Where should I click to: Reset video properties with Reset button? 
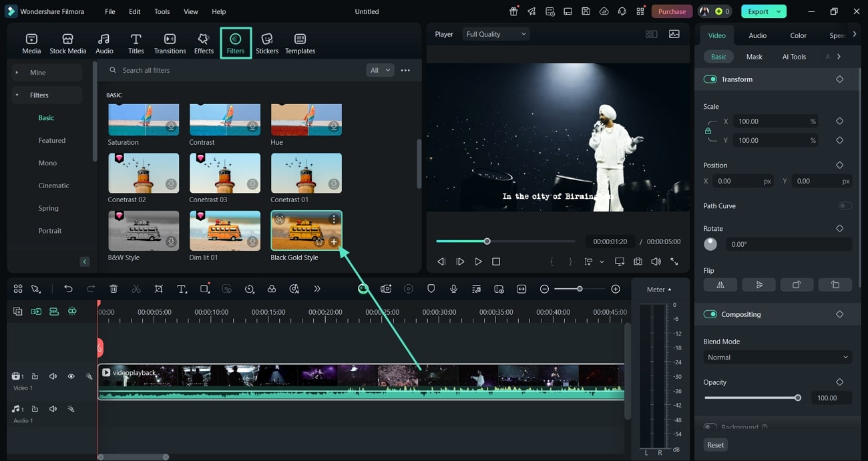(x=715, y=445)
